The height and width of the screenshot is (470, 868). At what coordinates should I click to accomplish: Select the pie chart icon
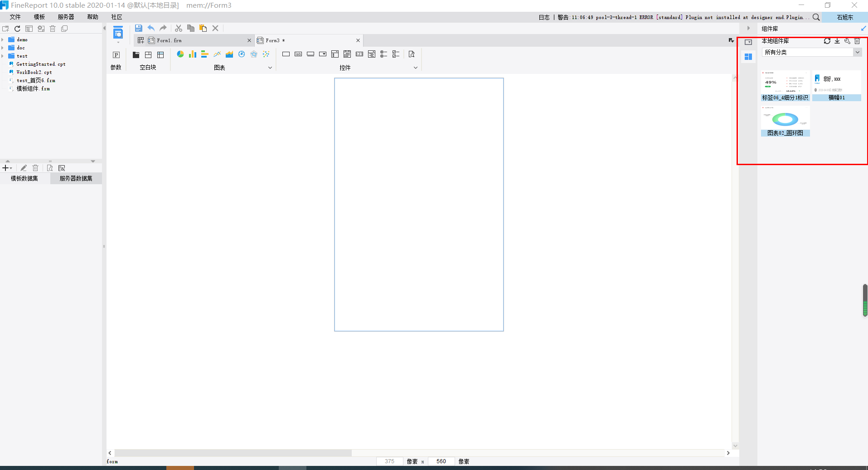(180, 54)
